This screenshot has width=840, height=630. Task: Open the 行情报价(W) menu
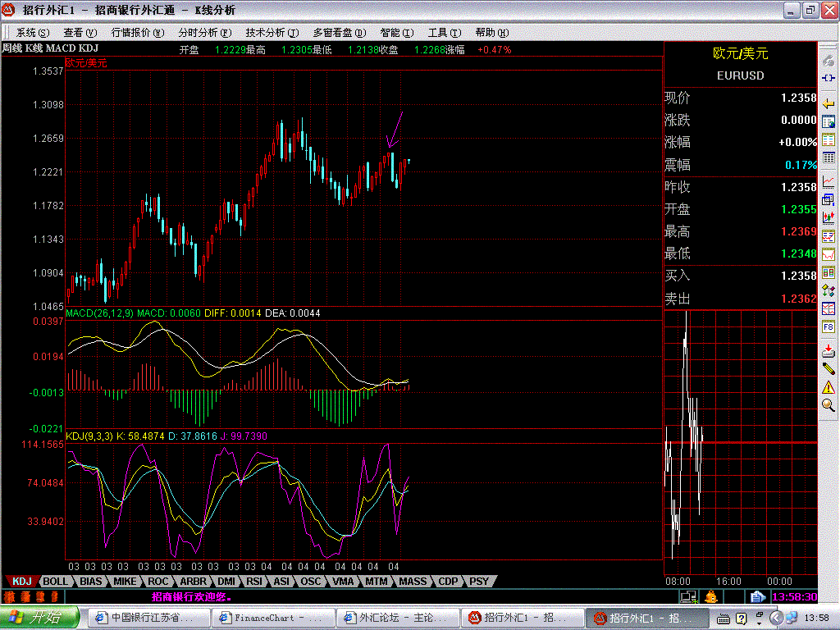click(138, 33)
